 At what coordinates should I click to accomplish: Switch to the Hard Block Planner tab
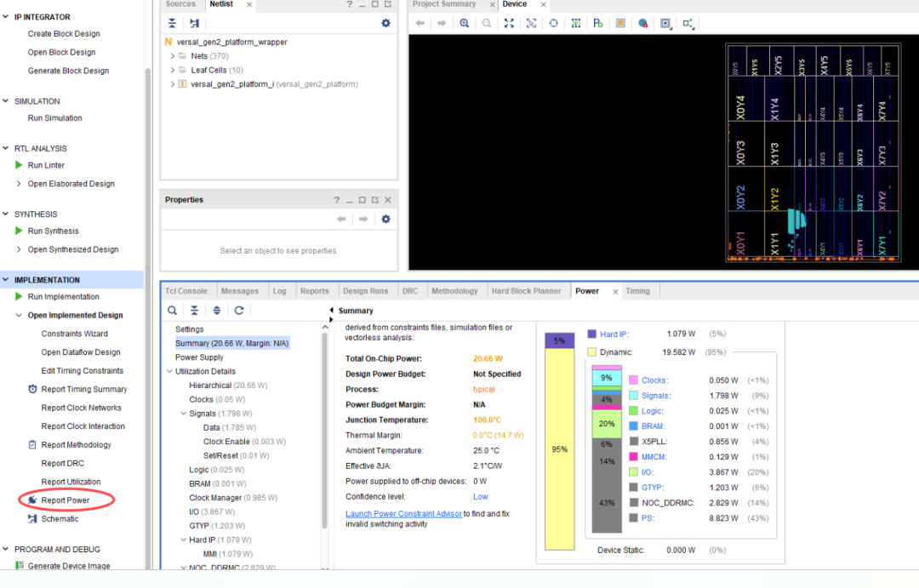coord(527,291)
